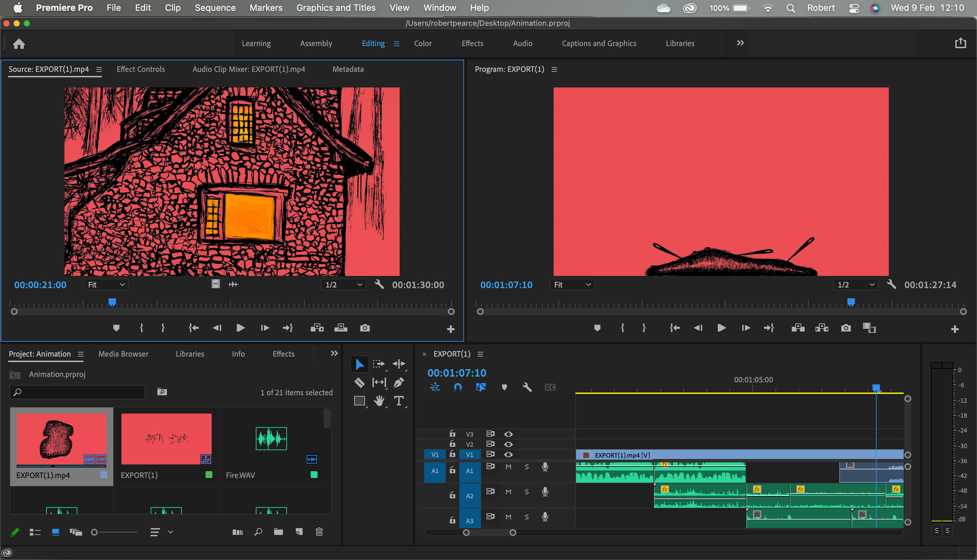Export frame camera icon in Source monitor
The image size is (977, 560).
tap(365, 328)
